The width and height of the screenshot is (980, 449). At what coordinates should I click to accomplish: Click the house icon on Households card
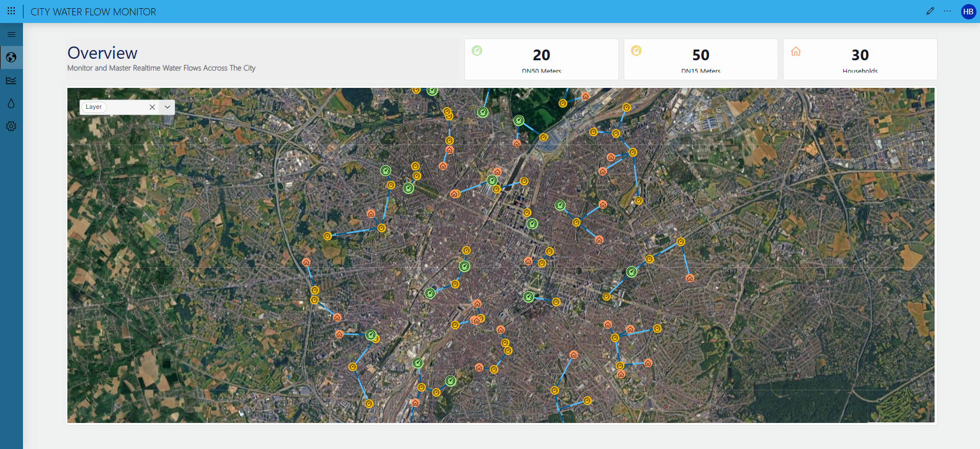pyautogui.click(x=796, y=51)
